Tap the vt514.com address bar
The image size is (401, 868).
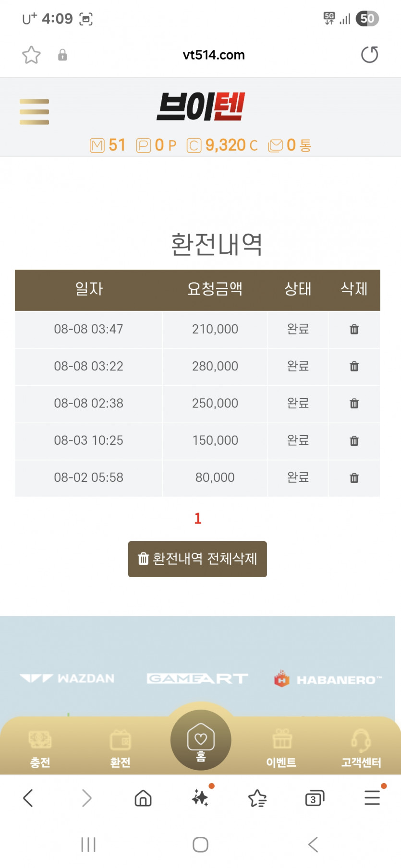214,55
